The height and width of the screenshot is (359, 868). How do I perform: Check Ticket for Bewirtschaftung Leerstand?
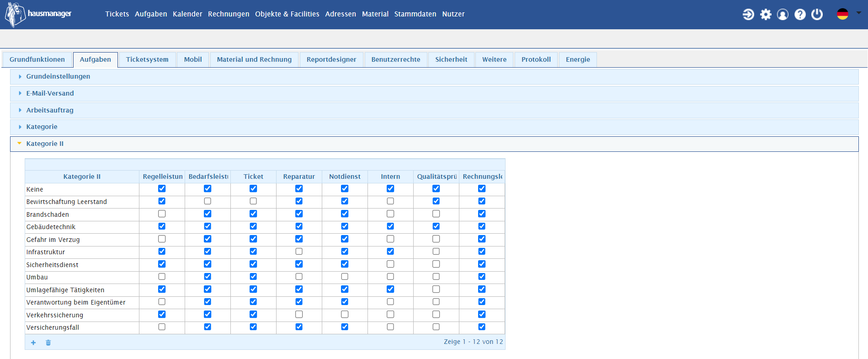click(x=253, y=201)
